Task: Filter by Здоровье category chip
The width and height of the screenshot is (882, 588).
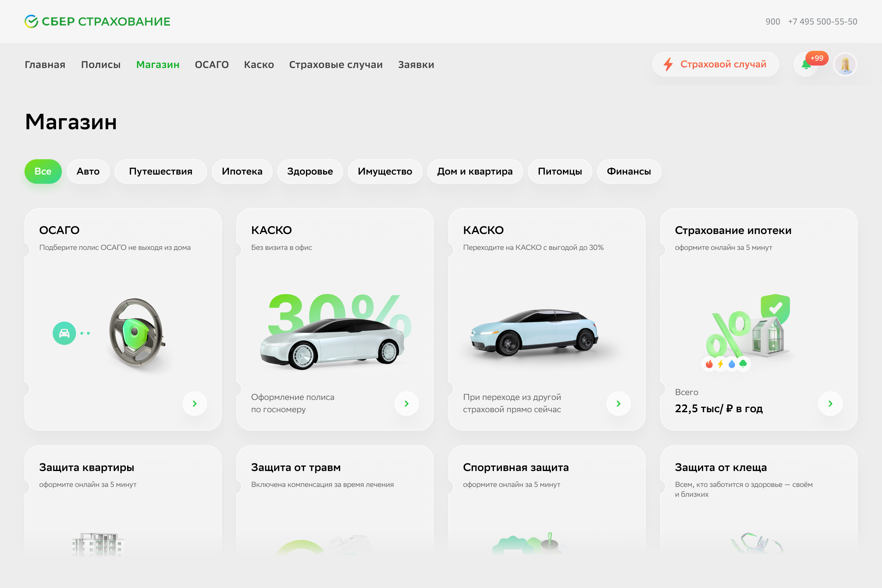Action: pos(310,171)
